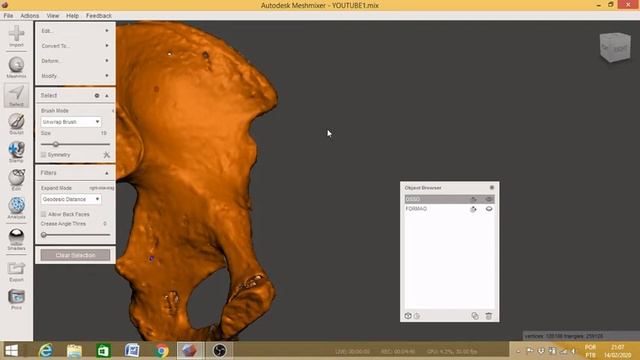
Task: Click the Edit tool in the sidebar
Action: click(x=16, y=180)
